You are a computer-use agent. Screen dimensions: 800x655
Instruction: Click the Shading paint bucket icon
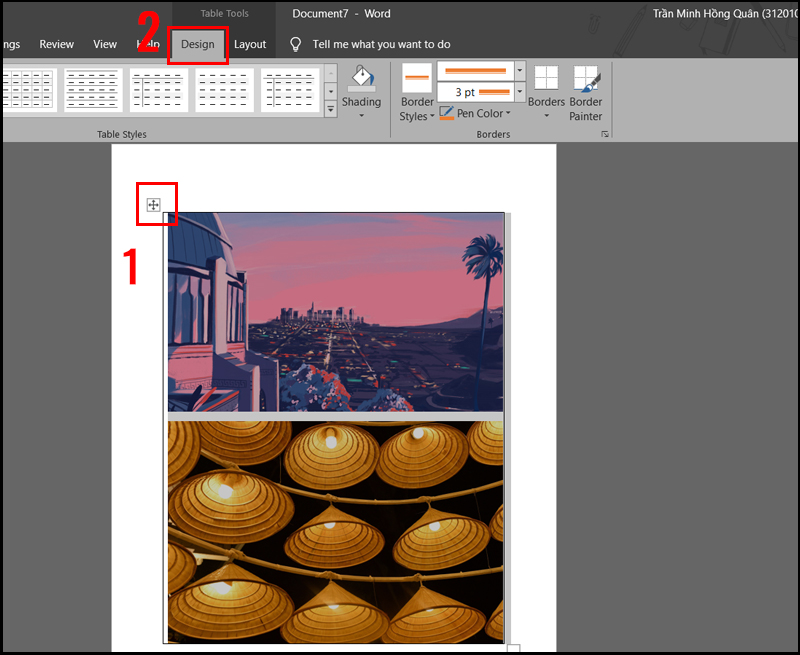pos(361,79)
